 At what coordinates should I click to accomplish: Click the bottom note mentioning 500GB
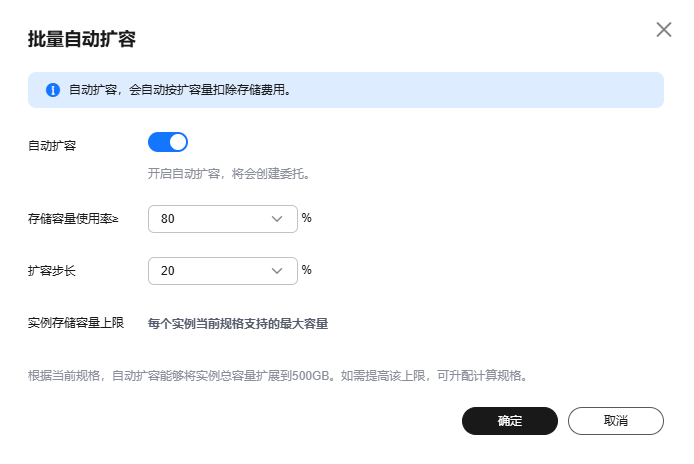pyautogui.click(x=276, y=377)
